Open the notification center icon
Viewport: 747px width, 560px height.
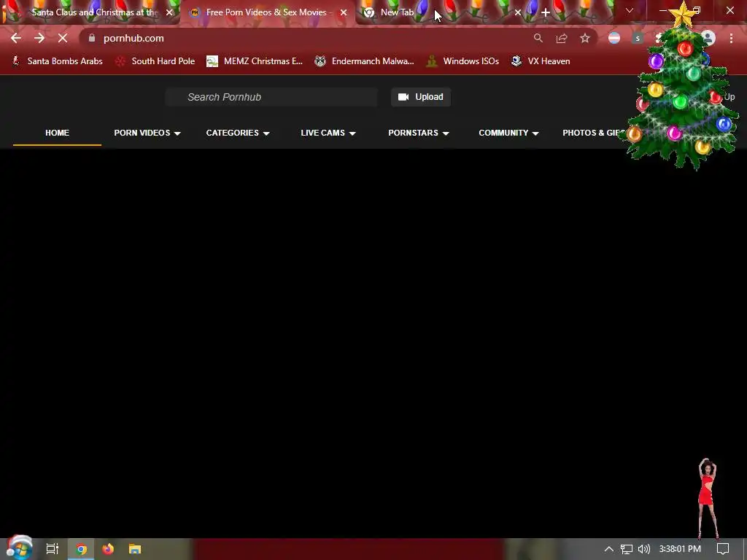click(723, 549)
